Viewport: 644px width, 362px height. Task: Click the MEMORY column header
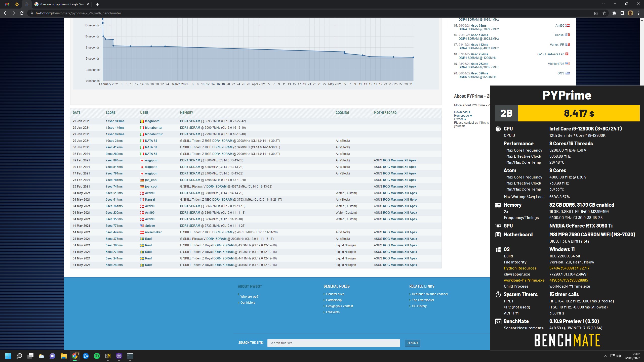tap(186, 113)
